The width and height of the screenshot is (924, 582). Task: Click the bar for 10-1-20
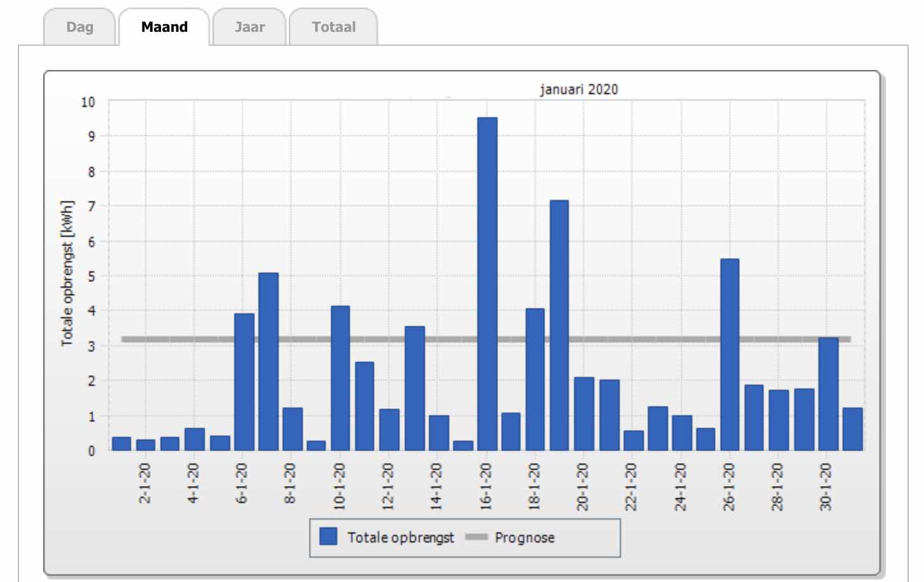(x=340, y=378)
